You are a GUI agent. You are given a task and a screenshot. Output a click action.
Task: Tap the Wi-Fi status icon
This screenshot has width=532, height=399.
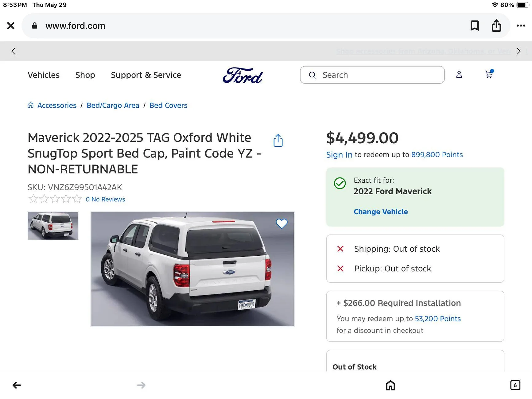coord(495,5)
